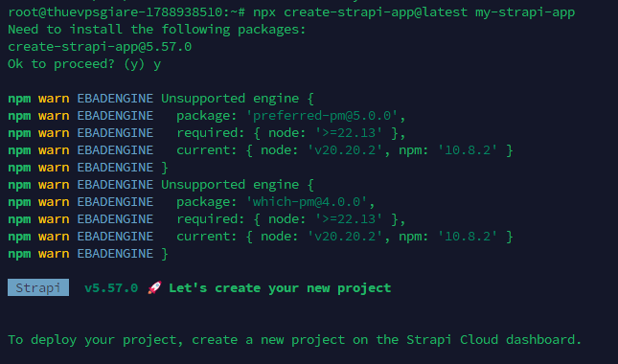Image resolution: width=618 pixels, height=364 pixels.
Task: Click 'current: { node: 'v20.20.2'' line under which-pm
Action: pyautogui.click(x=345, y=237)
